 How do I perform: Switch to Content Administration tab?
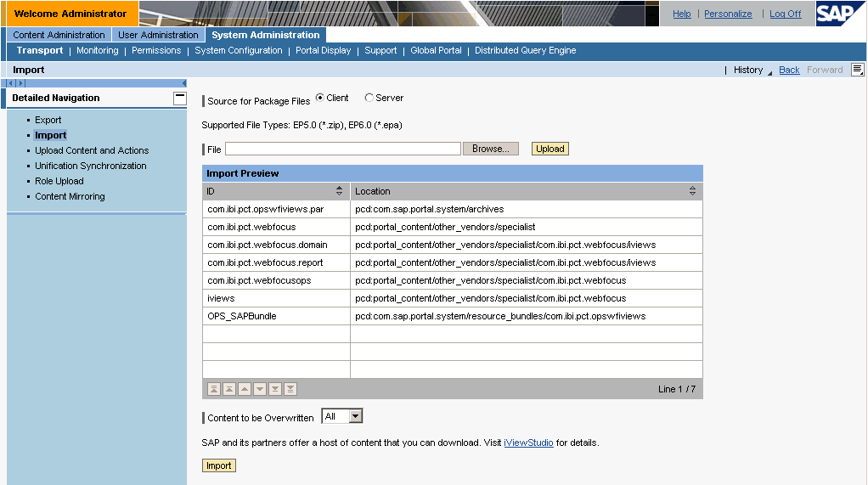tap(59, 35)
